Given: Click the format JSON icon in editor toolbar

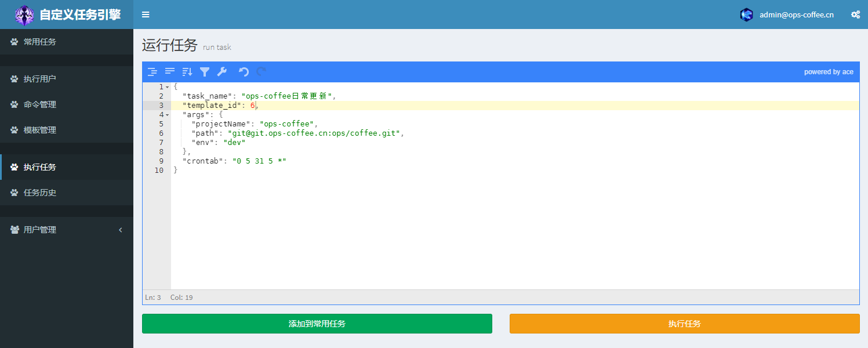Looking at the screenshot, I should (152, 72).
